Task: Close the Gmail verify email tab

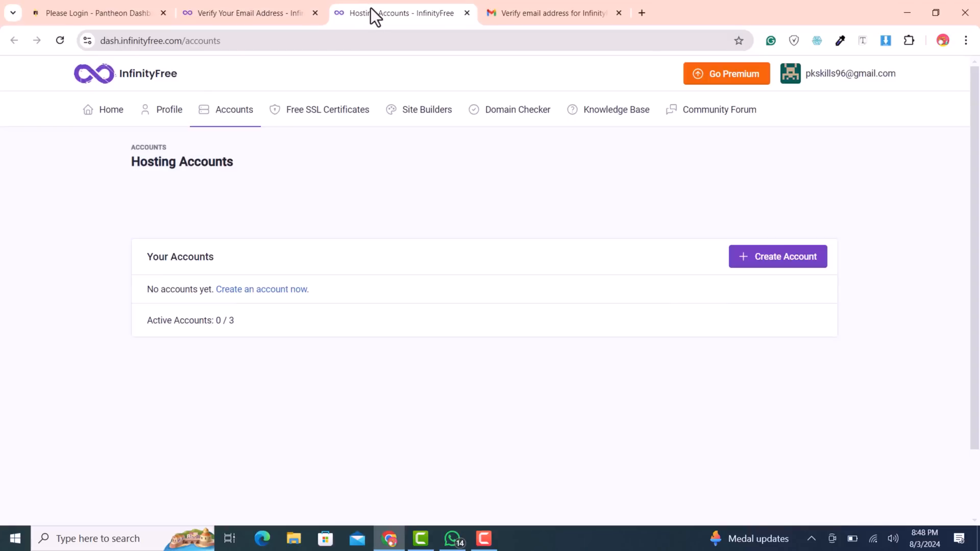Action: (619, 13)
